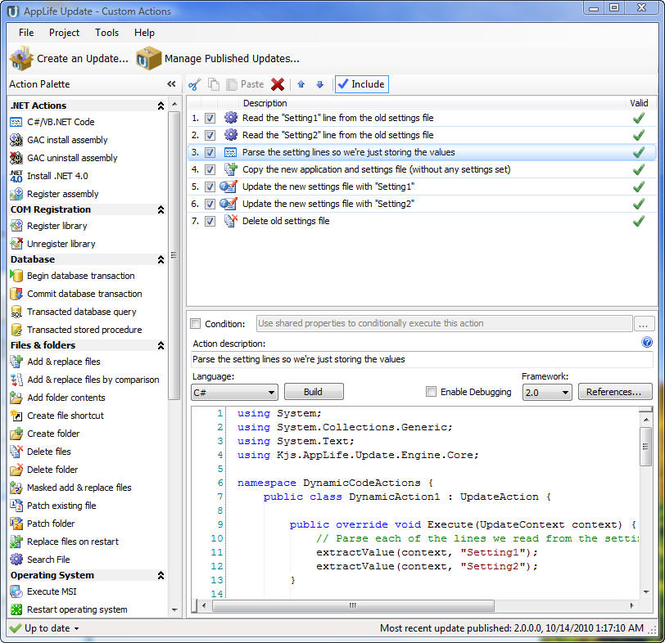Check the Enable Debugging checkbox
Image resolution: width=665 pixels, height=643 pixels.
click(431, 391)
